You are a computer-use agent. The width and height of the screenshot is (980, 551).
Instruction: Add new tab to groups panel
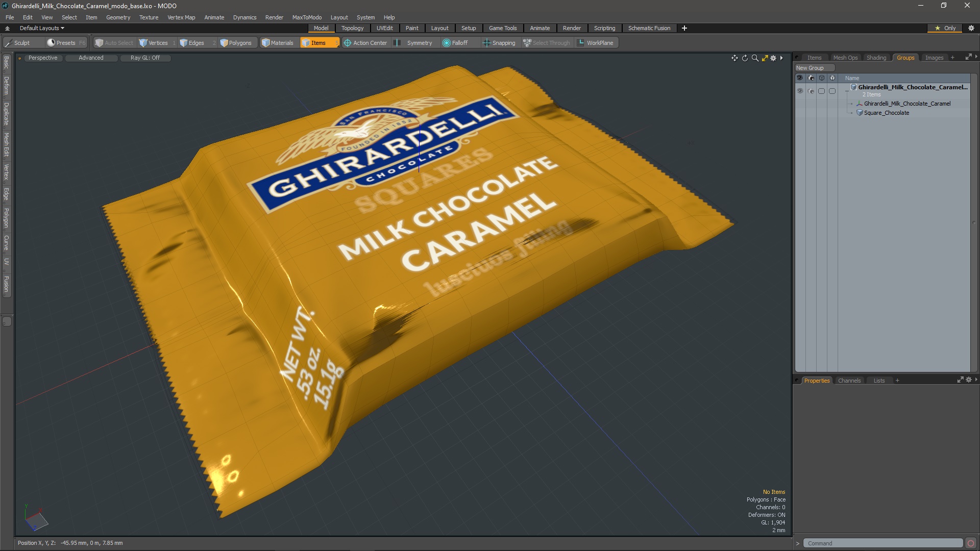pyautogui.click(x=952, y=58)
